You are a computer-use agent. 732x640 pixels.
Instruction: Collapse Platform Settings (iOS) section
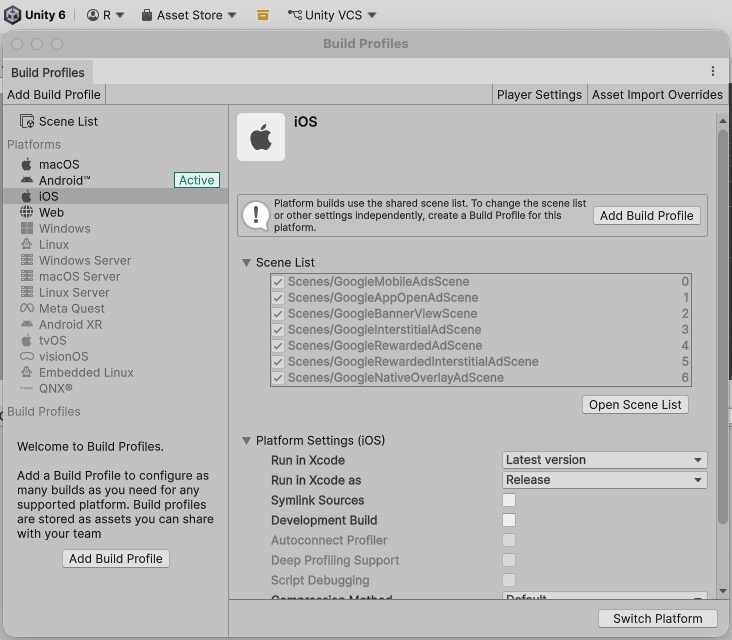246,441
